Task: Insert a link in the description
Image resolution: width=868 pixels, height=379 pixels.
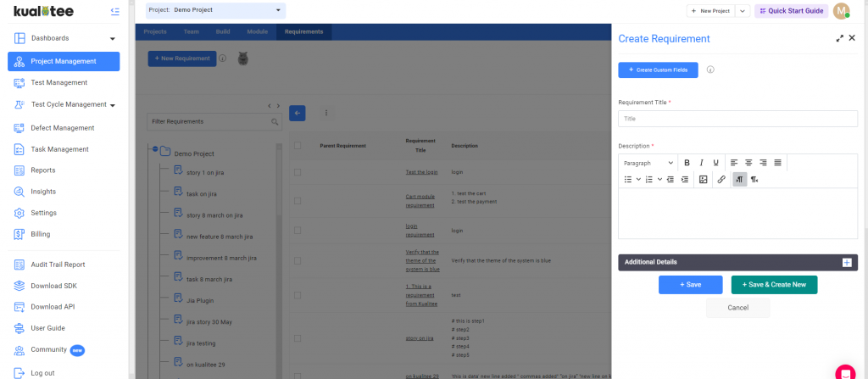Action: click(x=721, y=180)
